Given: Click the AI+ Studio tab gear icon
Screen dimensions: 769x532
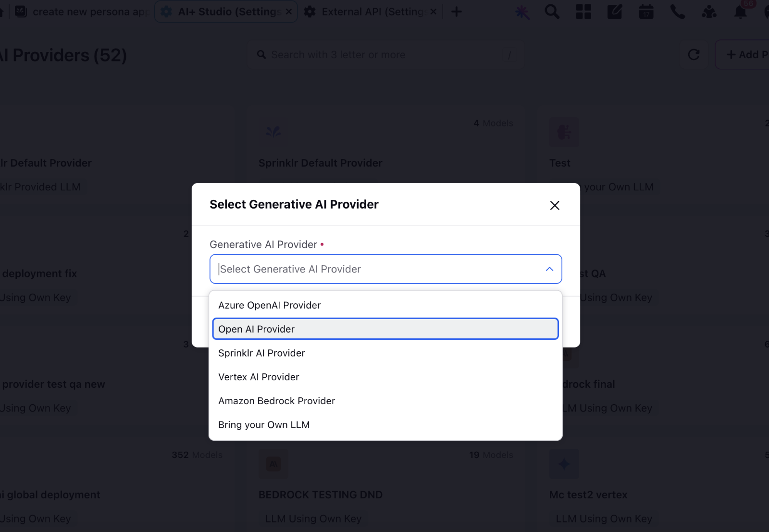Looking at the screenshot, I should pyautogui.click(x=166, y=12).
